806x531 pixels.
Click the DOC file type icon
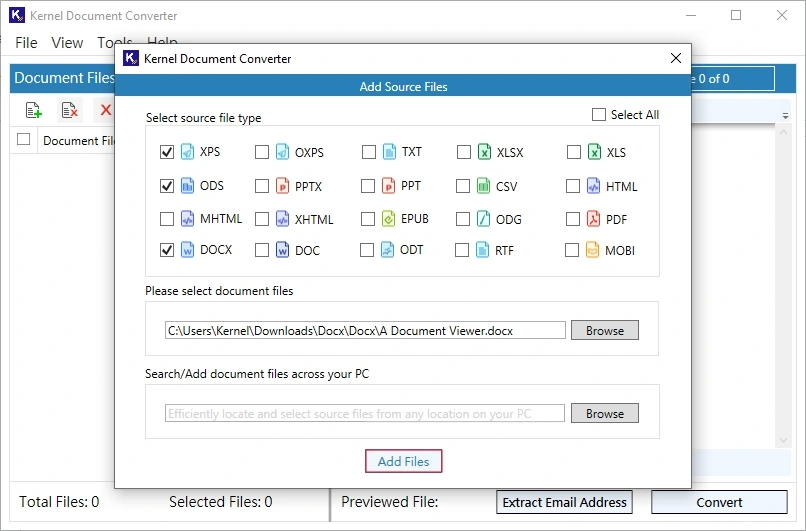[282, 250]
